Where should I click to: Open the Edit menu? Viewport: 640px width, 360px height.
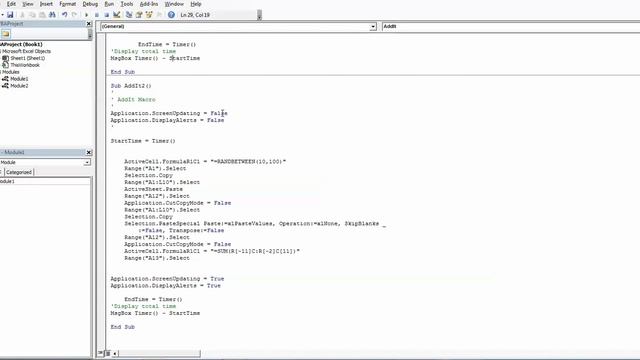point(11,4)
